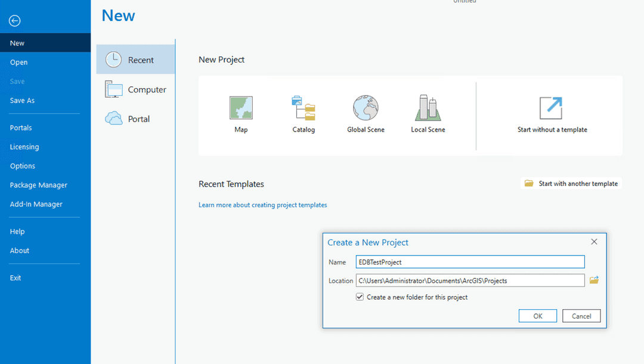The width and height of the screenshot is (644, 364).
Task: Uncheck 'Create a new folder for this project'
Action: 360,297
